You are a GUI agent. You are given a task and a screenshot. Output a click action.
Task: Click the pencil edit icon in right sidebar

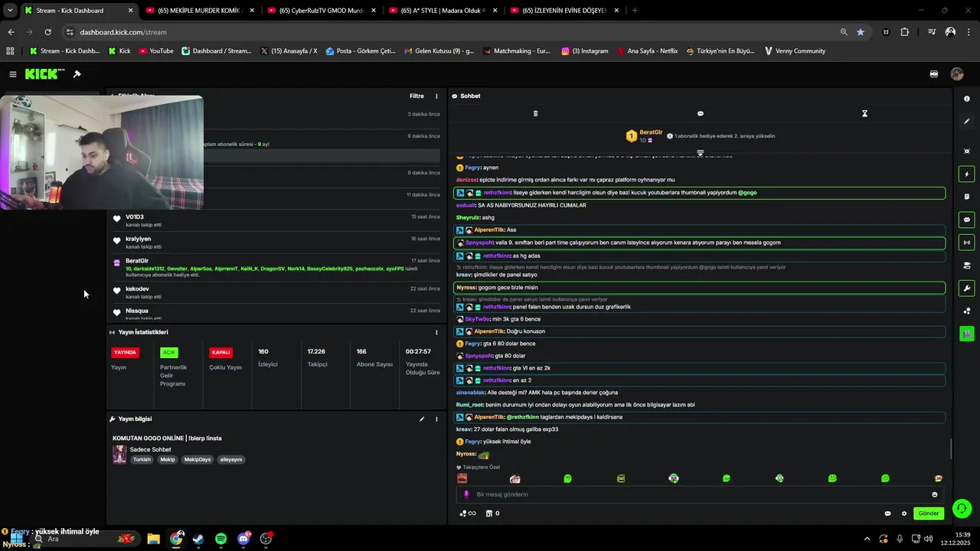[x=966, y=121]
